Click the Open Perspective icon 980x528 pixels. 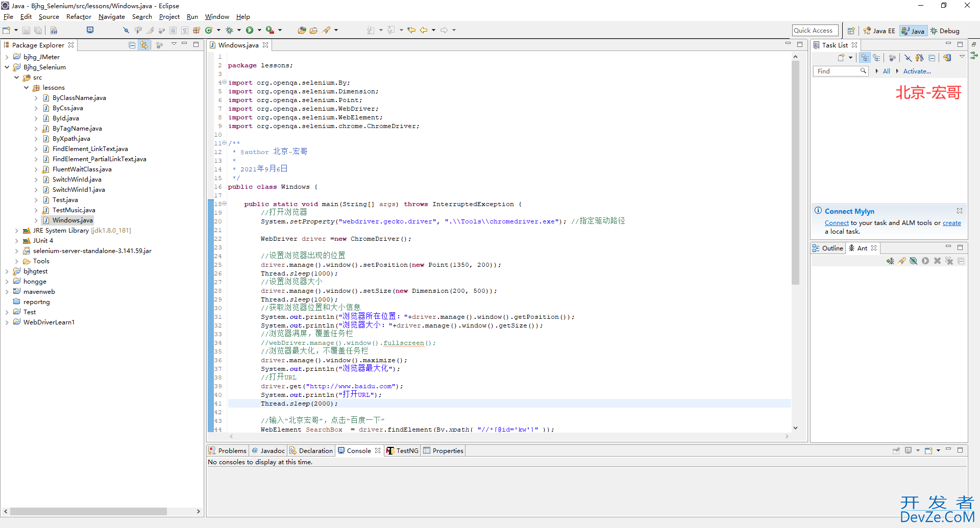[x=851, y=31]
